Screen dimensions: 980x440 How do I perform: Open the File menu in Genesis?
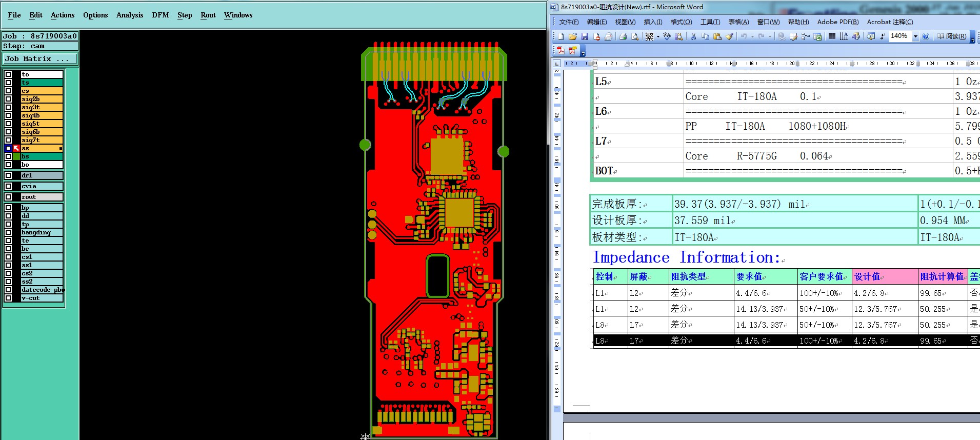(14, 15)
